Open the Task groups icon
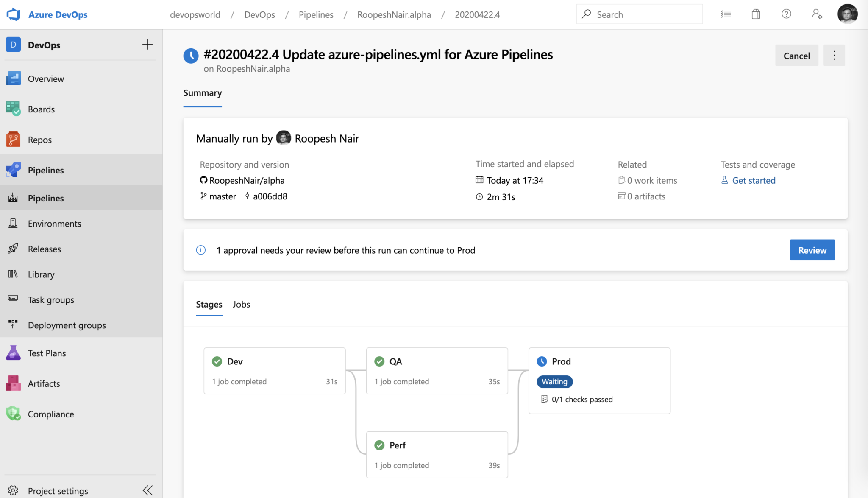 pyautogui.click(x=13, y=299)
